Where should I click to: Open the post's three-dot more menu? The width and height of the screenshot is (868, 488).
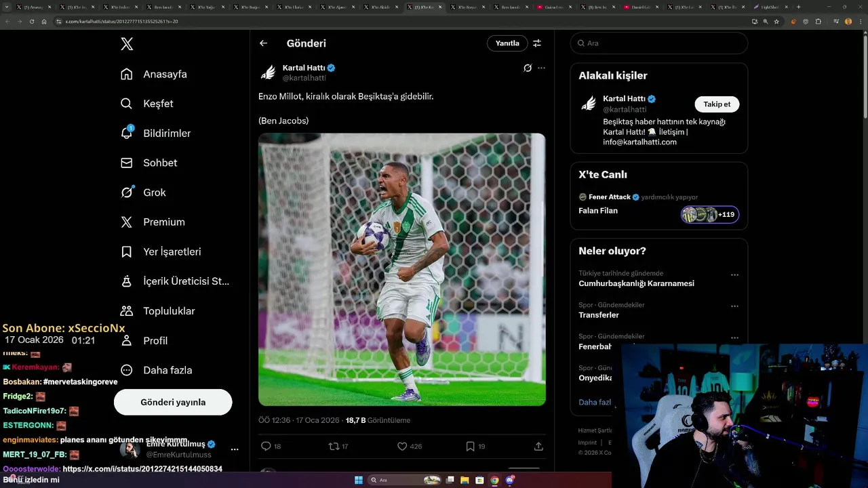tap(541, 68)
